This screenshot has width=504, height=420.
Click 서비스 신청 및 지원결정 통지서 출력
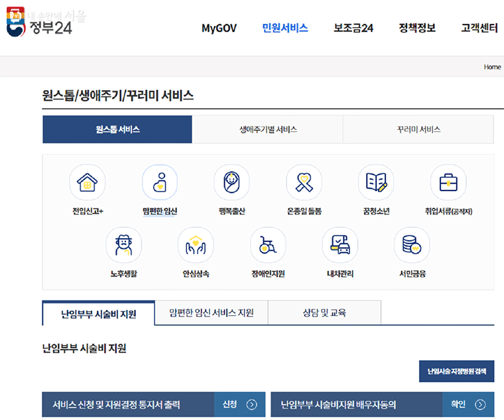[x=154, y=405]
